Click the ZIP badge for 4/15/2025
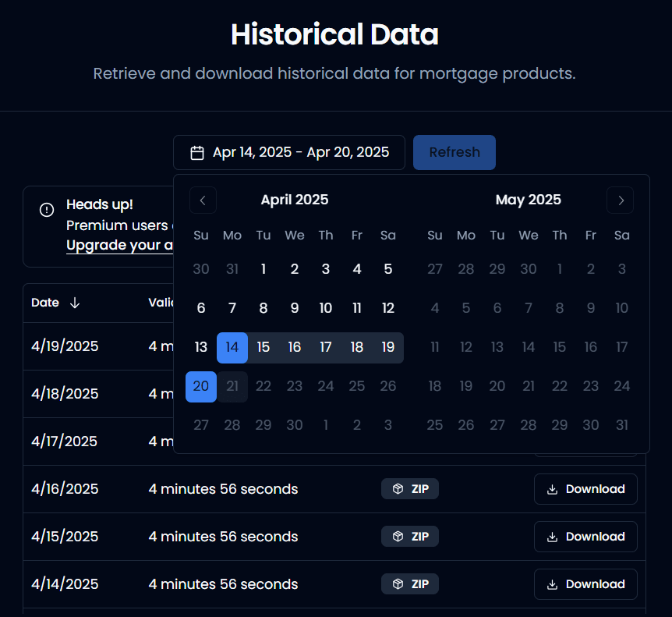This screenshot has height=617, width=672. [410, 537]
